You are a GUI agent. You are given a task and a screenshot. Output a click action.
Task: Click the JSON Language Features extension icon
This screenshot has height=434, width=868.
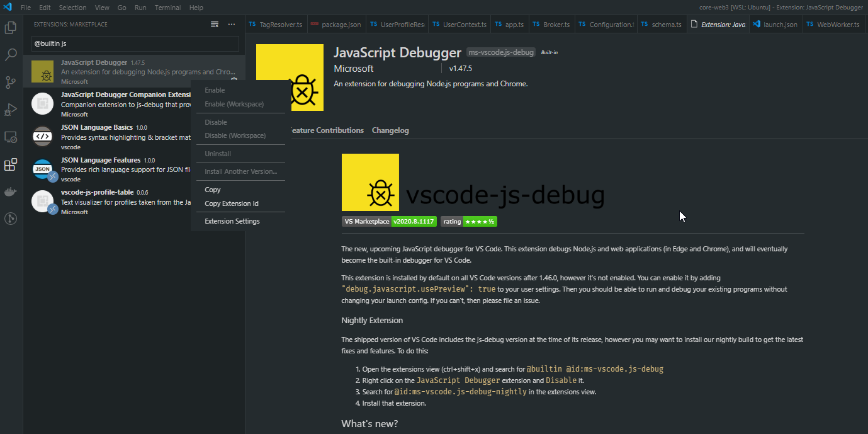42,168
